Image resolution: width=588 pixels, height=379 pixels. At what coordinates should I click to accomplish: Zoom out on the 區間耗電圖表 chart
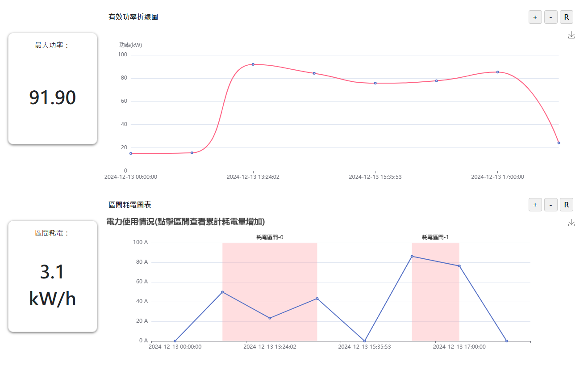point(550,204)
